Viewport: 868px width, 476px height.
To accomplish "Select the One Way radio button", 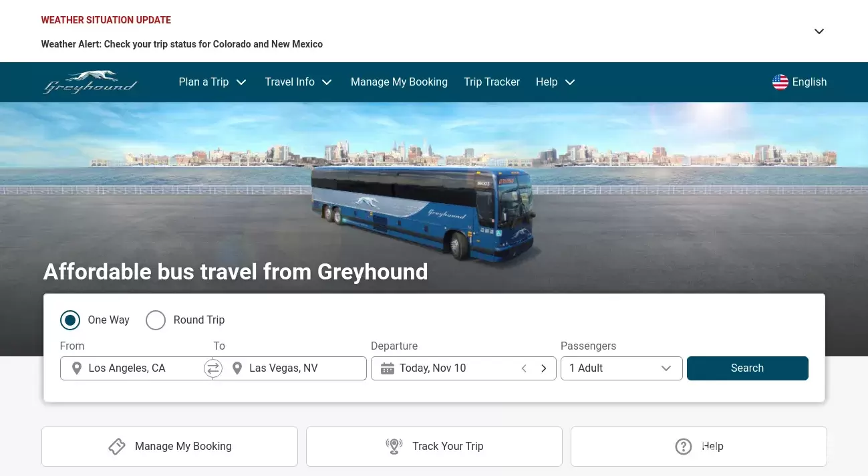I will click(70, 320).
